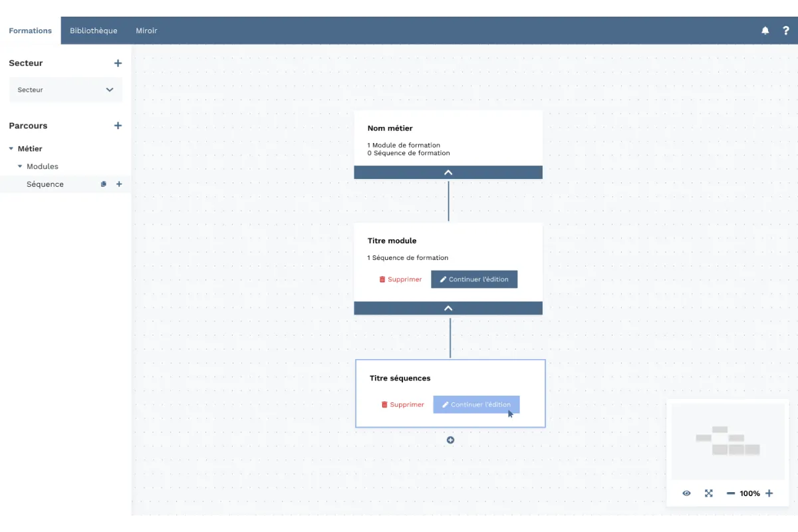798x532 pixels.
Task: Add a child with the plus icon under Titre séquences
Action: [450, 440]
